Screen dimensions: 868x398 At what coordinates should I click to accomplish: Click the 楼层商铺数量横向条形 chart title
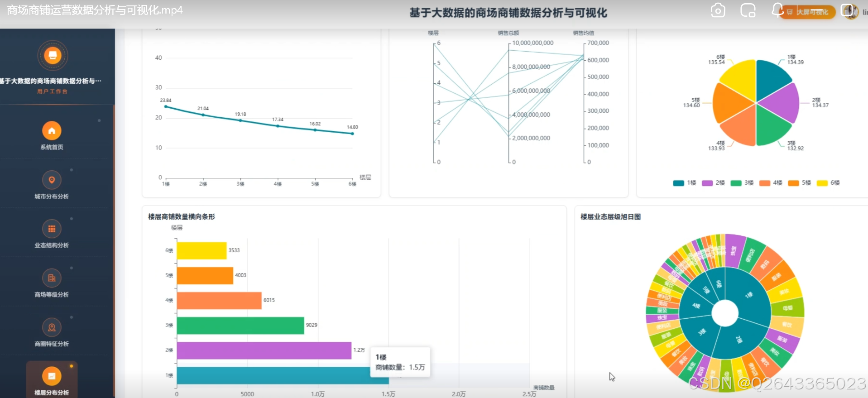pos(182,217)
